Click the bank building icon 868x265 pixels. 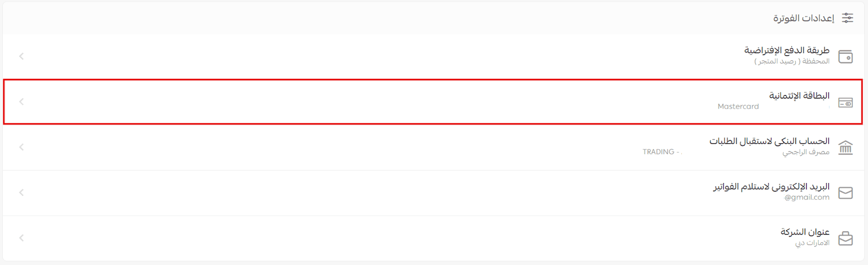pyautogui.click(x=845, y=147)
